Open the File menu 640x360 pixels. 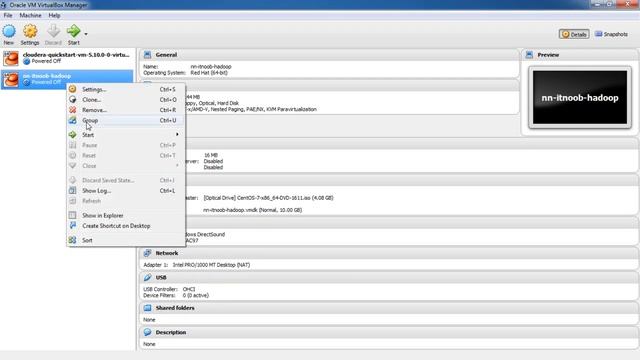click(x=8, y=16)
